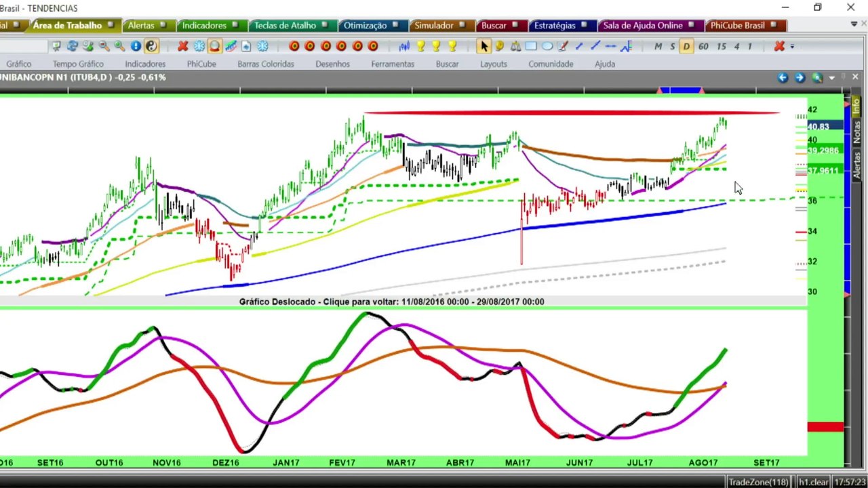Click h1.clear in the status bar
Viewport: 868px width, 488px height.
pyautogui.click(x=812, y=482)
